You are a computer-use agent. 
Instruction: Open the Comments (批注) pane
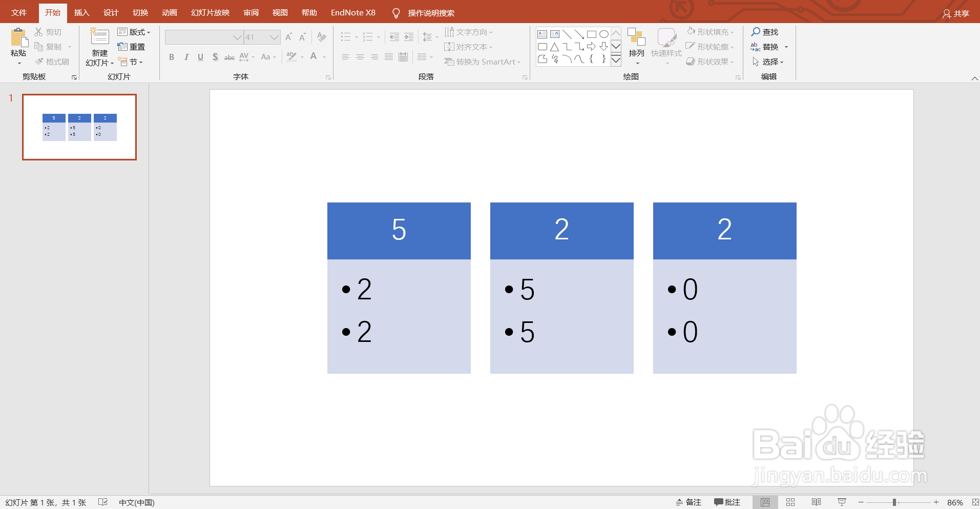727,502
